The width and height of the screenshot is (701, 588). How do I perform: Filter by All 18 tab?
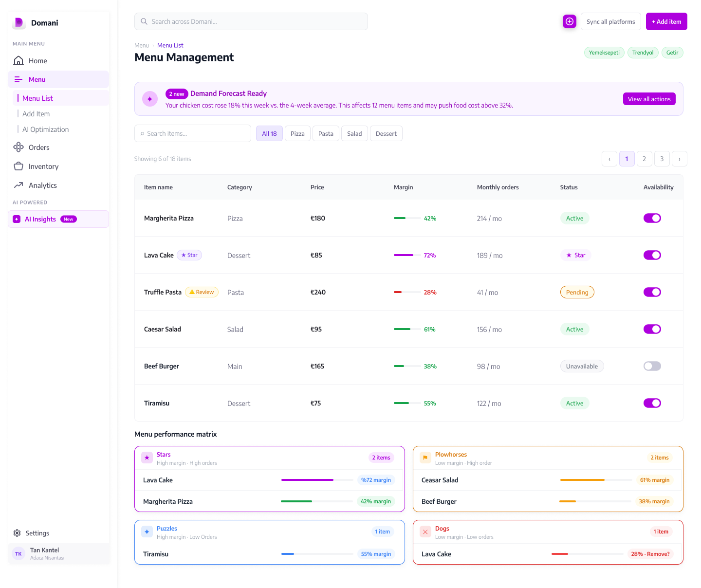click(x=269, y=133)
